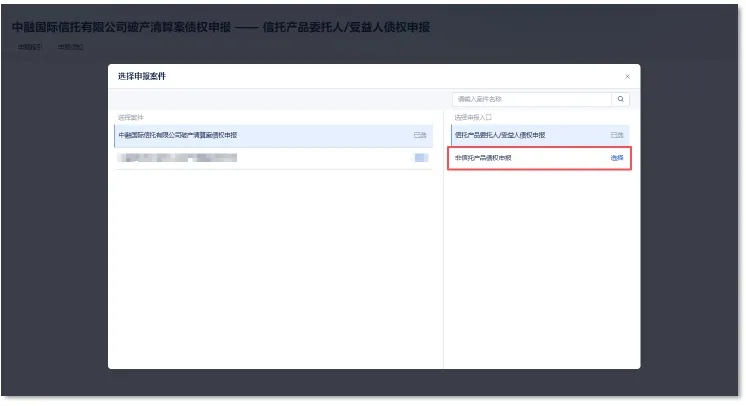The width and height of the screenshot is (746, 406).
Task: Click the 选择申报入口 column heading
Action: pos(473,118)
